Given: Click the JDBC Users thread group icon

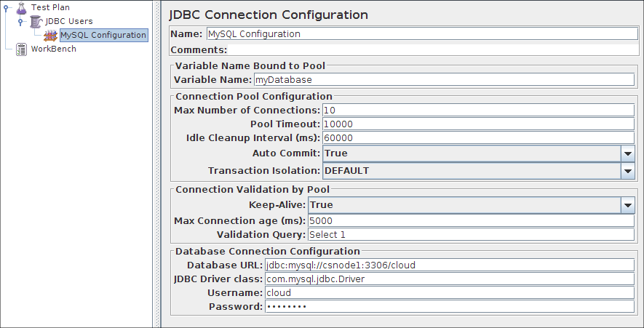Looking at the screenshot, I should coord(36,22).
